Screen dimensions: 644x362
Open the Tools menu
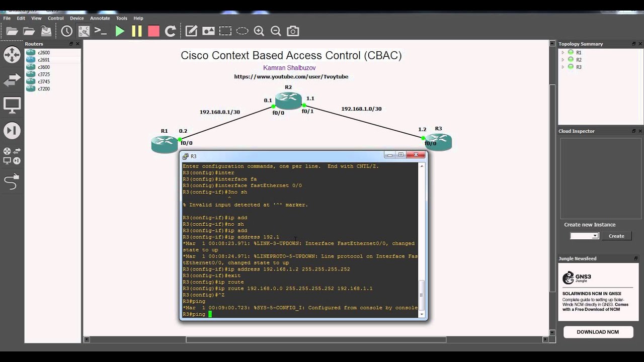122,18
